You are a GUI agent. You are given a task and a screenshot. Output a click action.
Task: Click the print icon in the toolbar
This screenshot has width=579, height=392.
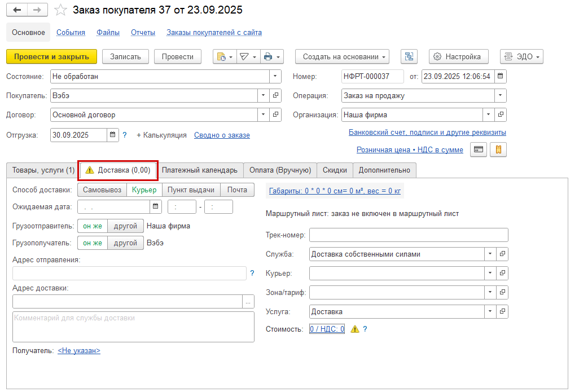pyautogui.click(x=268, y=56)
